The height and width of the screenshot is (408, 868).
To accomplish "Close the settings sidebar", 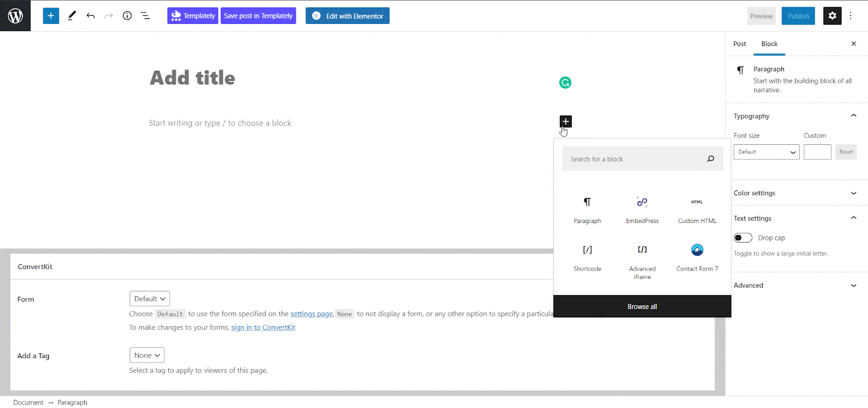I will pyautogui.click(x=853, y=44).
